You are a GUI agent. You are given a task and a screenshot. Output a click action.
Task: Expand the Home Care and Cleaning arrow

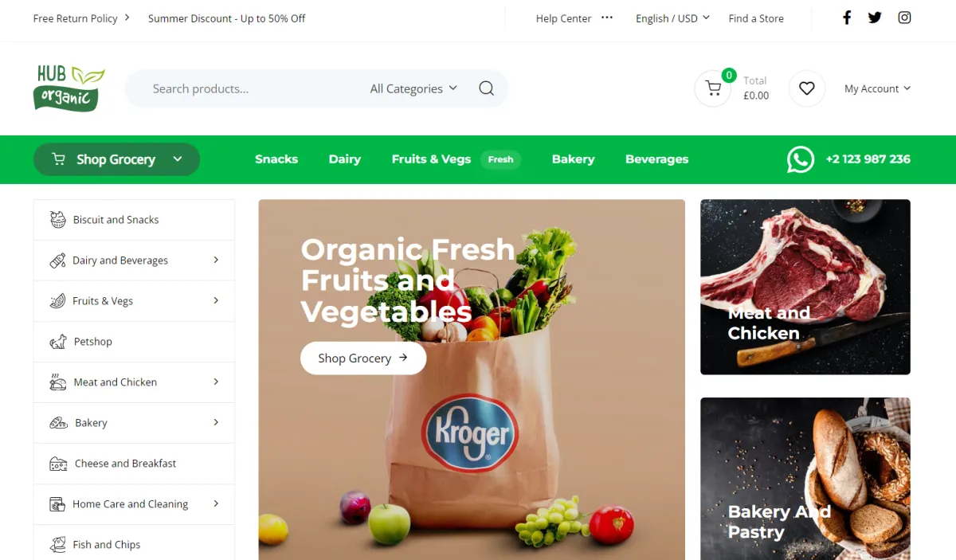click(x=216, y=503)
